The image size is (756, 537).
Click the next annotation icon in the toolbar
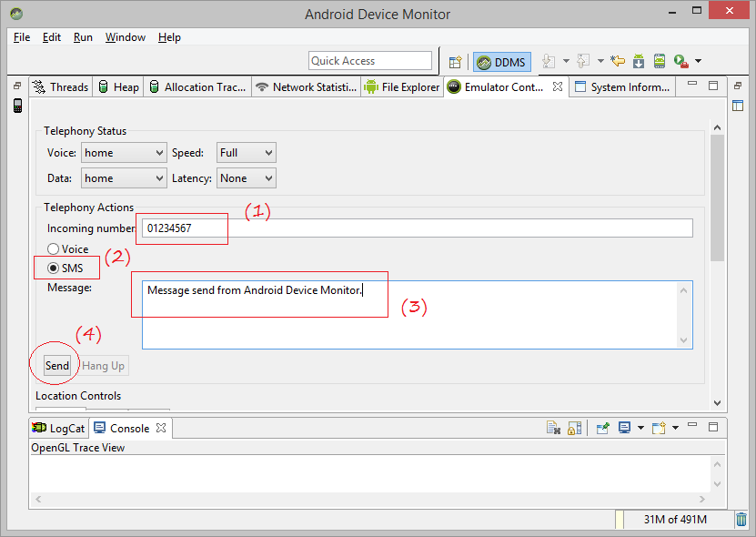[x=549, y=61]
